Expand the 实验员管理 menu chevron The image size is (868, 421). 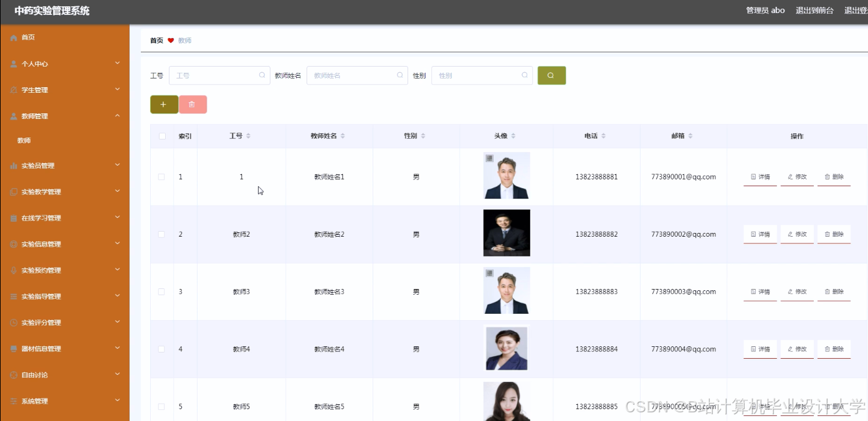[x=117, y=165]
